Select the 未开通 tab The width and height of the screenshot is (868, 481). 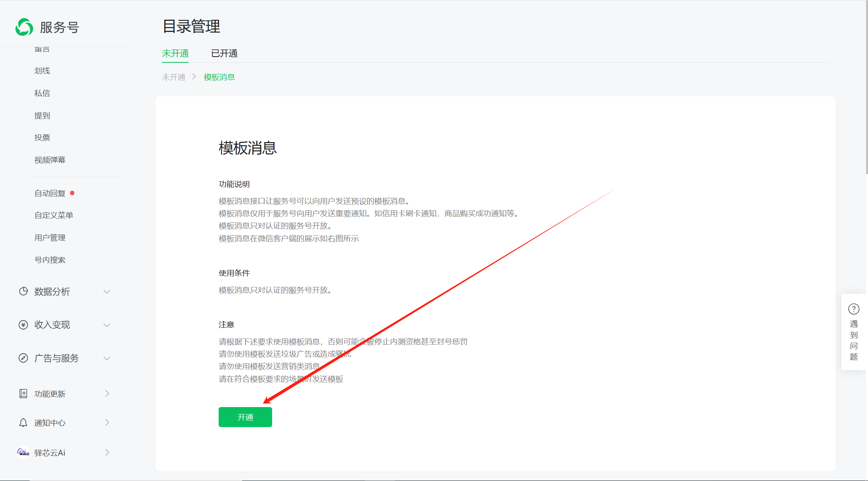point(175,54)
